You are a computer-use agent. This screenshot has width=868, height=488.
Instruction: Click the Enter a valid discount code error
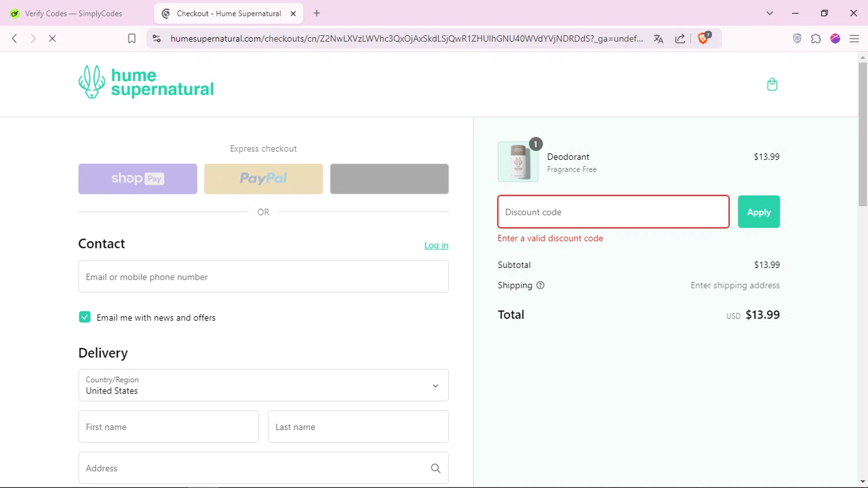tap(550, 239)
